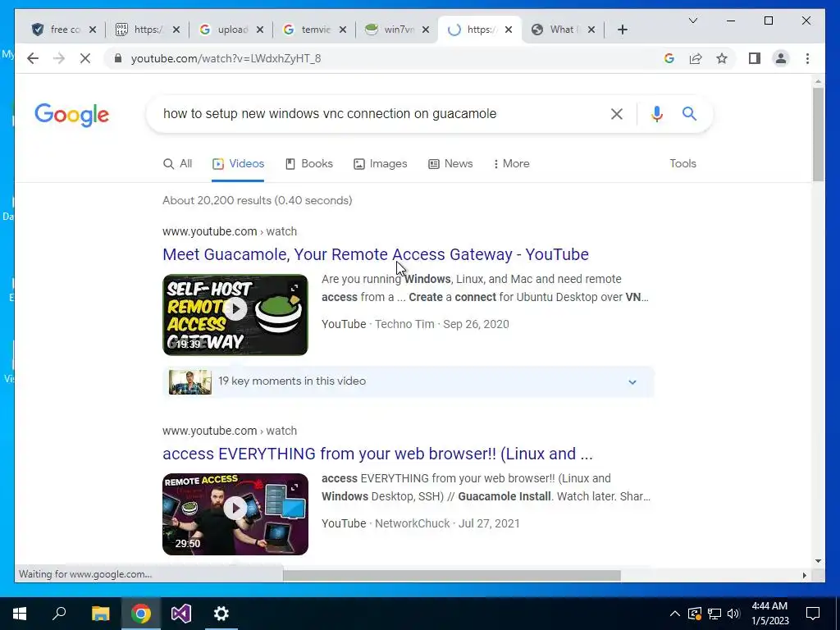Go forward using the browser forward arrow
The image size is (840, 630).
[59, 58]
